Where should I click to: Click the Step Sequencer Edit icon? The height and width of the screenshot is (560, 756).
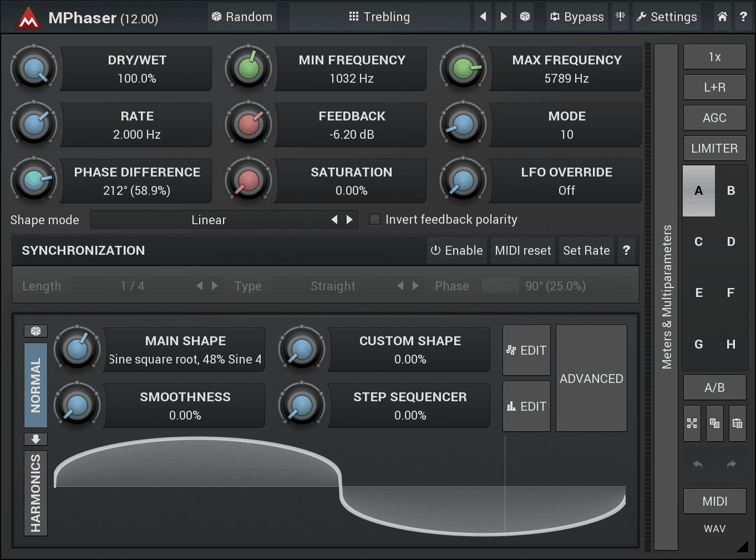526,406
